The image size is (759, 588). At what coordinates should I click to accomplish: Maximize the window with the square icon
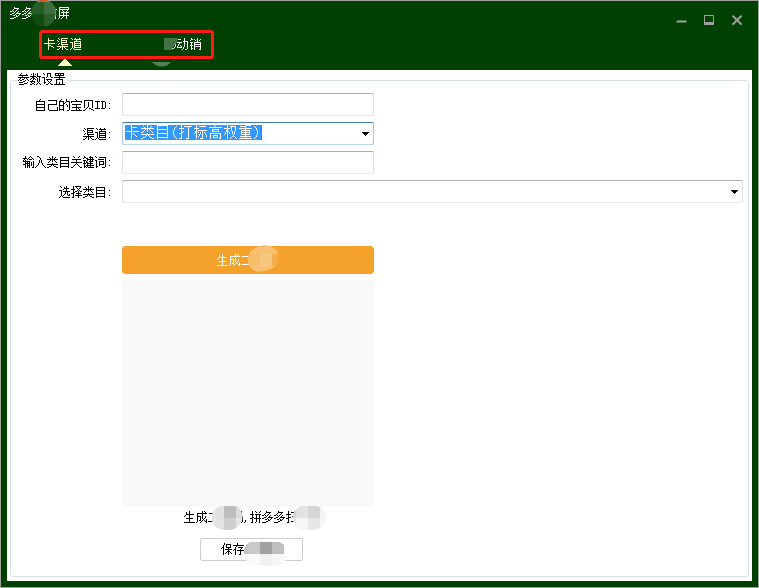[709, 20]
